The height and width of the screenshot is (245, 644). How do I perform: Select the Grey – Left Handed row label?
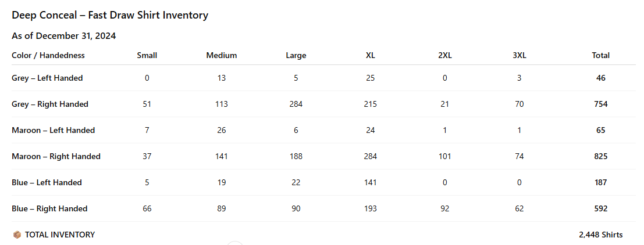pos(47,78)
